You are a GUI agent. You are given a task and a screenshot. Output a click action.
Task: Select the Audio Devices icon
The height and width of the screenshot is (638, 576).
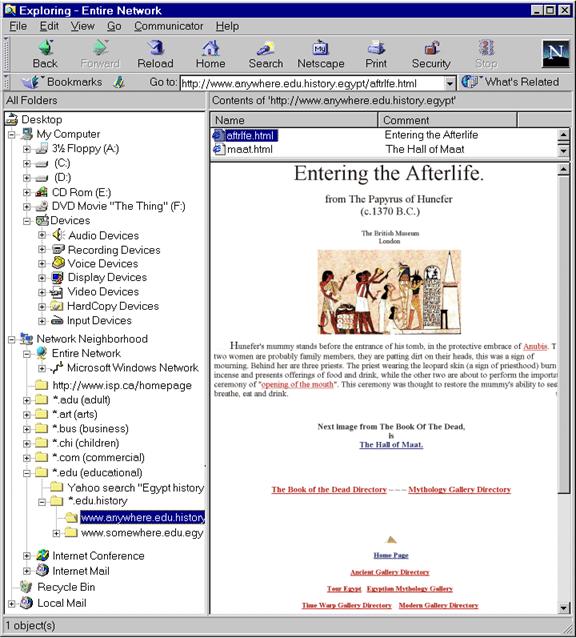[x=58, y=235]
